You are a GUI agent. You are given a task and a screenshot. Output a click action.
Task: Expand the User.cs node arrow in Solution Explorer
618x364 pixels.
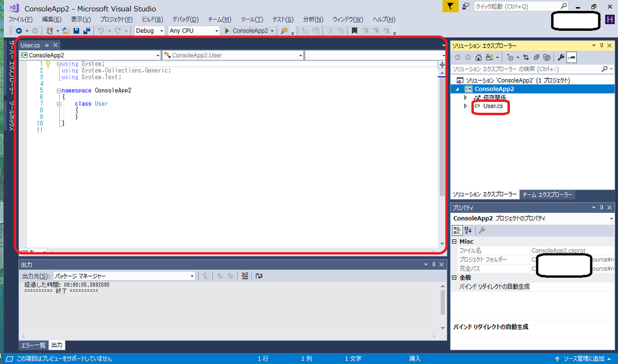click(x=465, y=106)
